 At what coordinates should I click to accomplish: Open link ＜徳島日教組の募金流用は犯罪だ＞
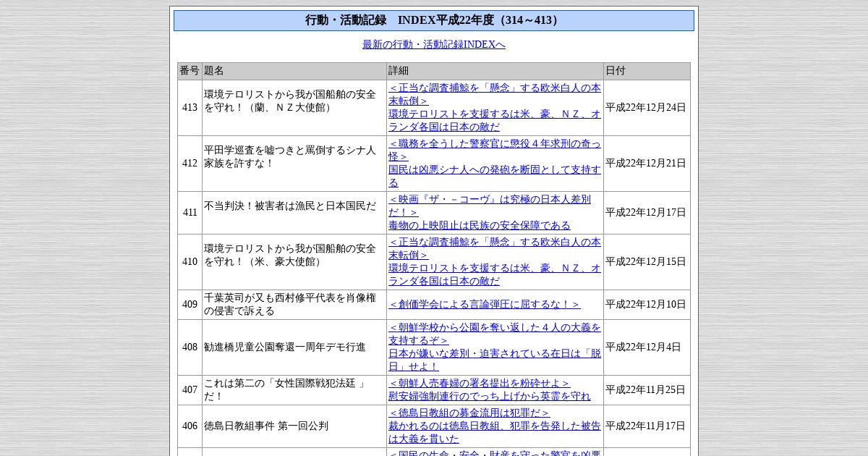coord(469,413)
